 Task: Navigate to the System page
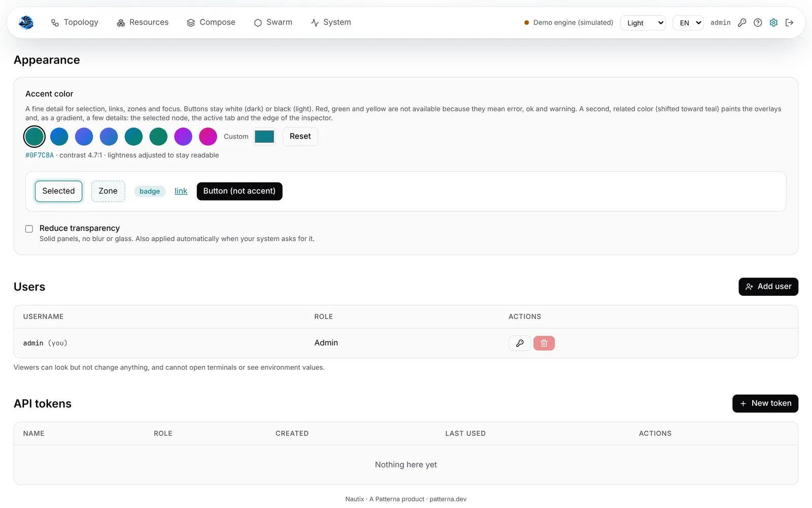pyautogui.click(x=331, y=22)
